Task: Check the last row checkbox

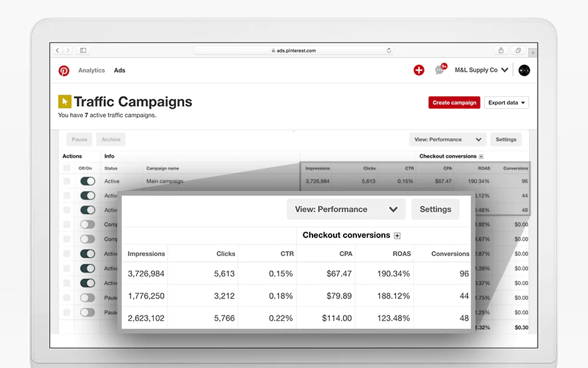Action: click(x=67, y=312)
